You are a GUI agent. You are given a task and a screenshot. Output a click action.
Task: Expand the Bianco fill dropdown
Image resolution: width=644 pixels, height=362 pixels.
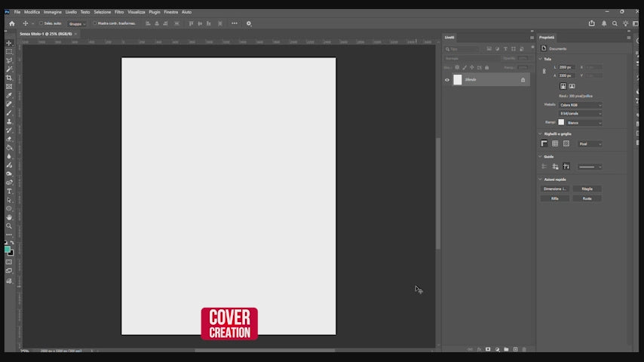[584, 122]
